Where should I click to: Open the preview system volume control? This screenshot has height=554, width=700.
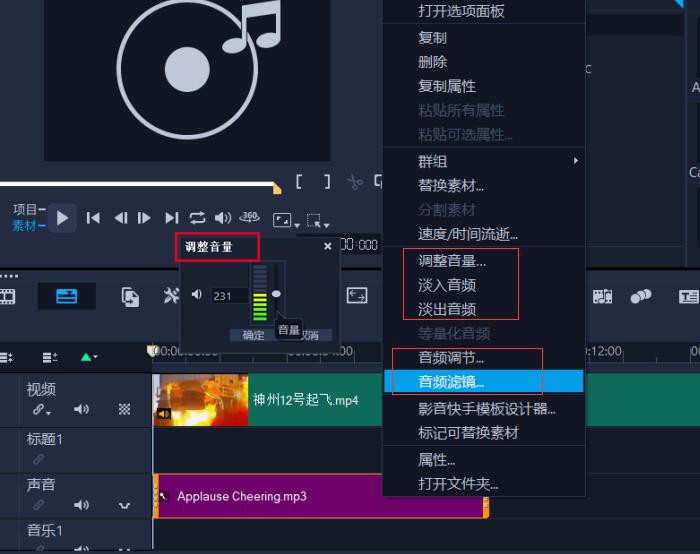(x=223, y=218)
